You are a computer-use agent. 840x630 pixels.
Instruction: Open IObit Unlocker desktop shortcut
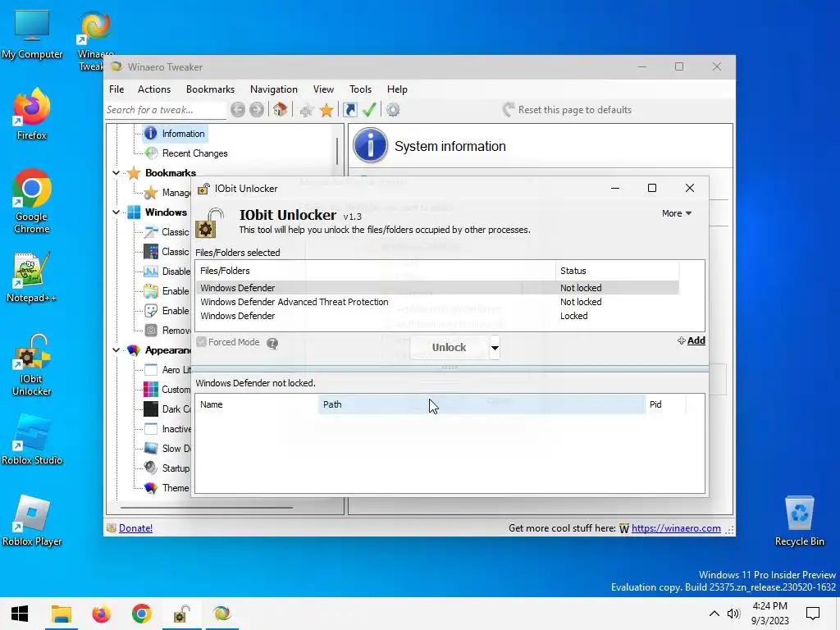32,365
